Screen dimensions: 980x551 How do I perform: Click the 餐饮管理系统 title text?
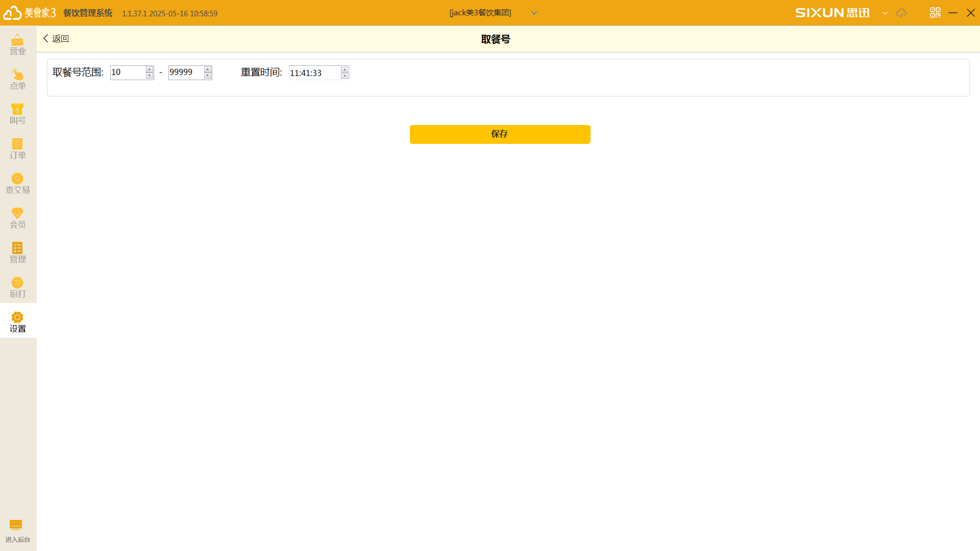88,13
